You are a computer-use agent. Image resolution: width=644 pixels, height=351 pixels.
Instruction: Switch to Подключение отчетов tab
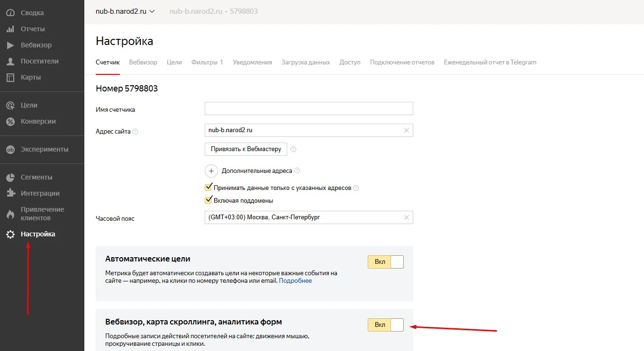402,62
